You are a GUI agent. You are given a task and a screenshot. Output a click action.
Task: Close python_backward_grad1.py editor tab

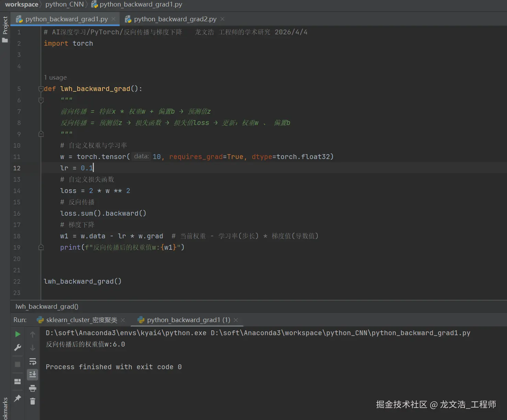[x=113, y=19]
